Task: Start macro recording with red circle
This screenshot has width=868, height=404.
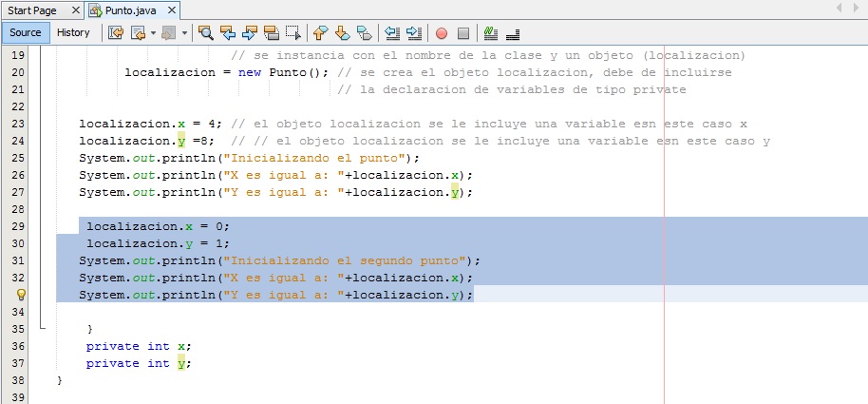Action: tap(442, 32)
